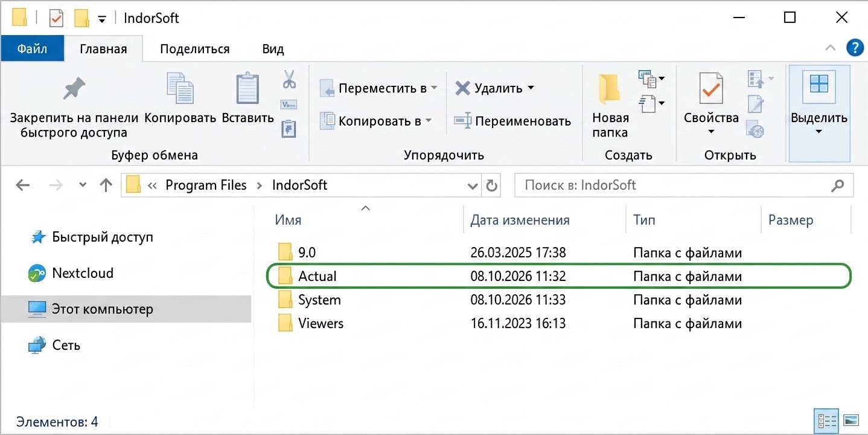
Task: Click the large Копировать ribbon button
Action: [180, 99]
